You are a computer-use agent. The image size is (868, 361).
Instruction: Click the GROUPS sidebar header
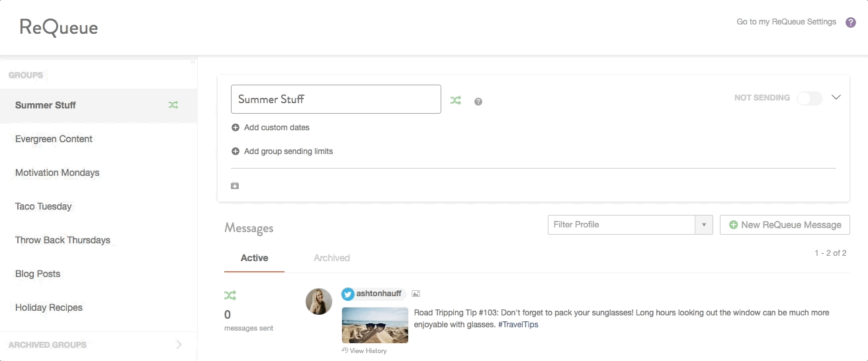tap(26, 75)
